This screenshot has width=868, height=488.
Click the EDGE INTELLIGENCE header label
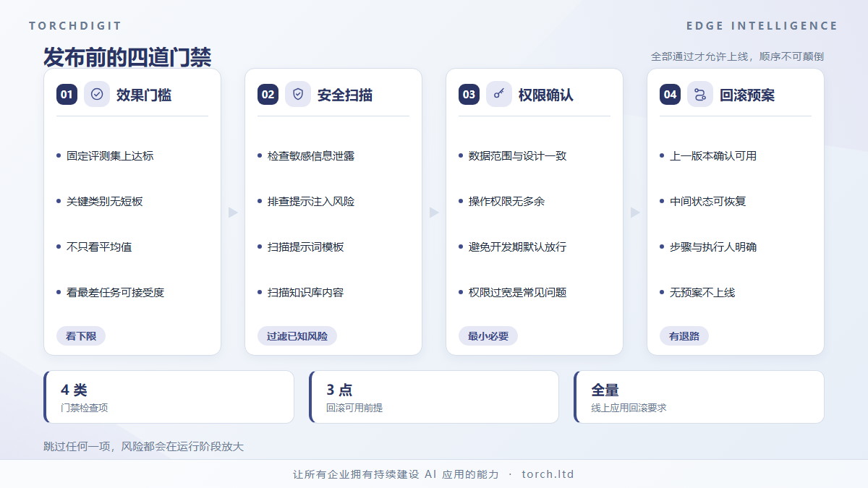point(762,26)
